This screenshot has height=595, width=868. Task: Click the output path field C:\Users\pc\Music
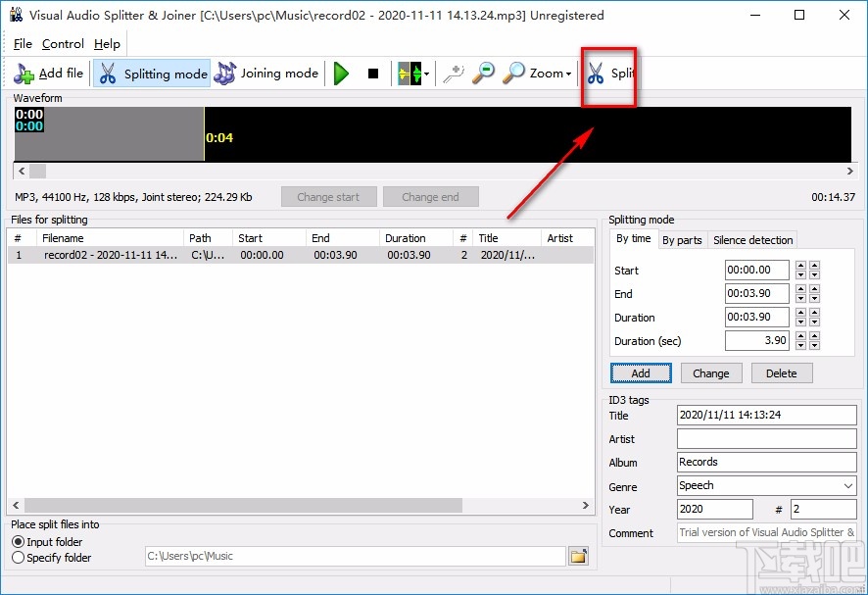(x=355, y=556)
